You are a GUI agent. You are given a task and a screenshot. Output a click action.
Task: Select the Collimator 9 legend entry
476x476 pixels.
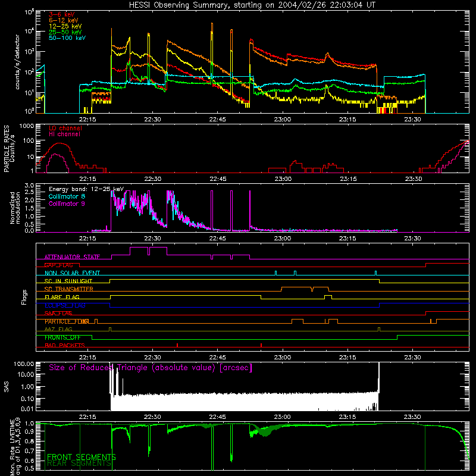coord(67,203)
